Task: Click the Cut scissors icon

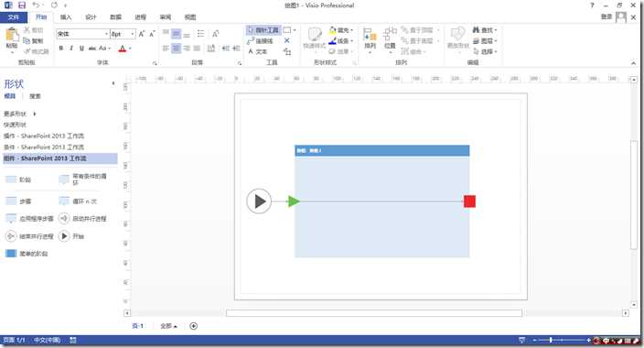Action: point(27,30)
